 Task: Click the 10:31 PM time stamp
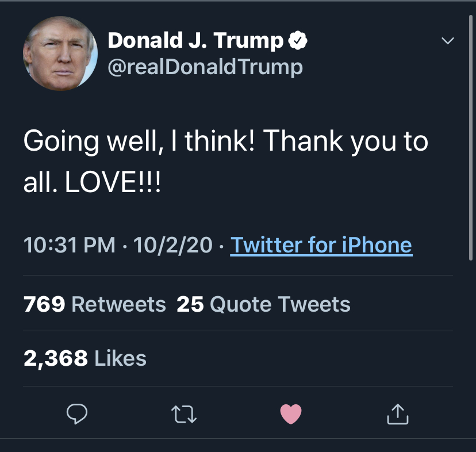tap(69, 246)
